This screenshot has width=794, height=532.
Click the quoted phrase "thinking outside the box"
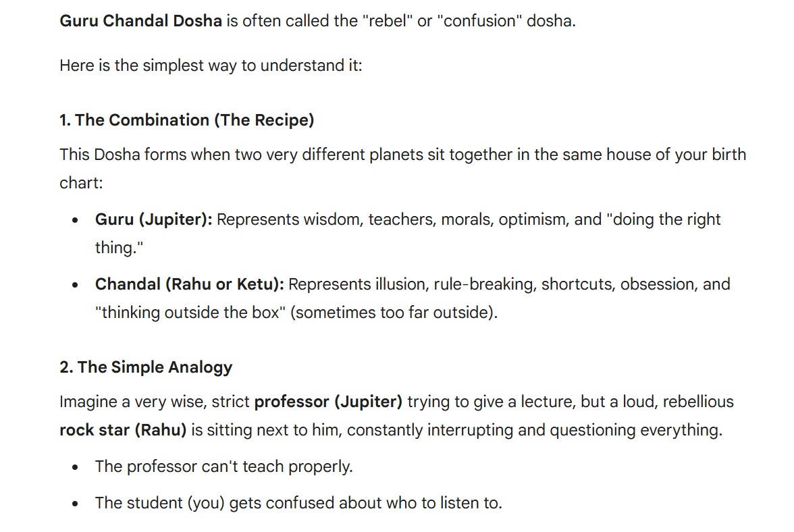pyautogui.click(x=190, y=313)
